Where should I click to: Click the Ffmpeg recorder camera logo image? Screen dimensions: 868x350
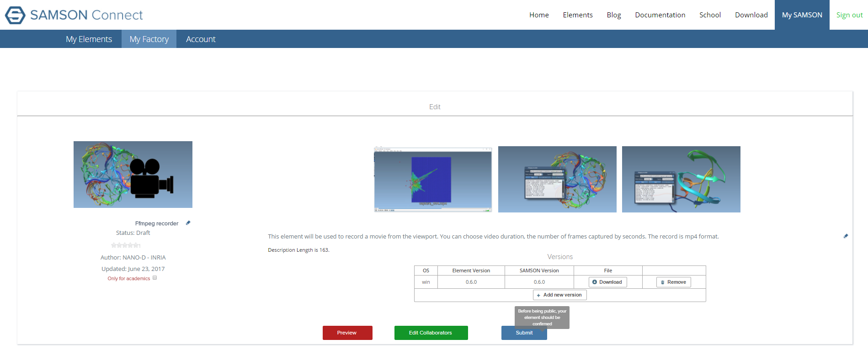(x=133, y=175)
